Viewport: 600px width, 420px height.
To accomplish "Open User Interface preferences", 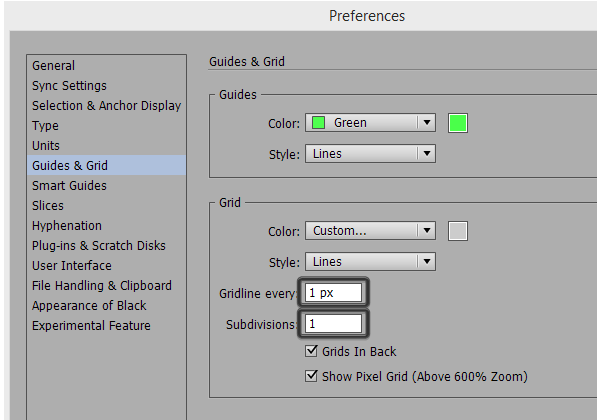I will [x=71, y=266].
